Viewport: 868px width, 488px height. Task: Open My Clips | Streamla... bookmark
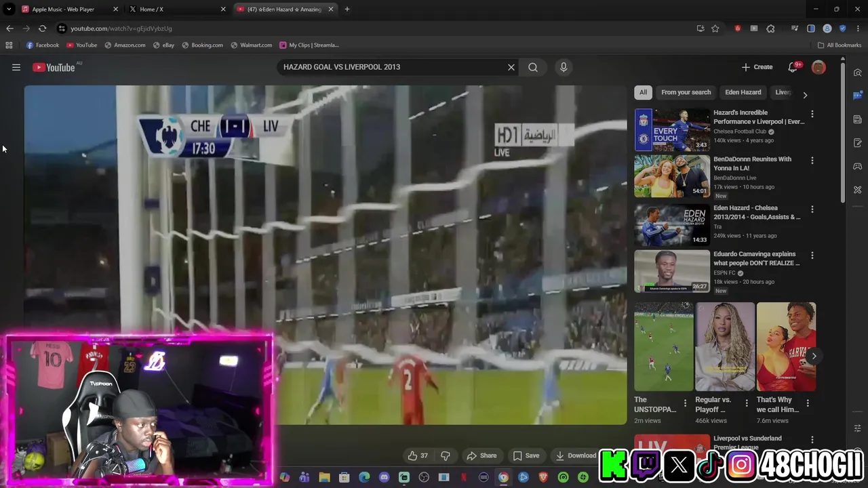(309, 45)
